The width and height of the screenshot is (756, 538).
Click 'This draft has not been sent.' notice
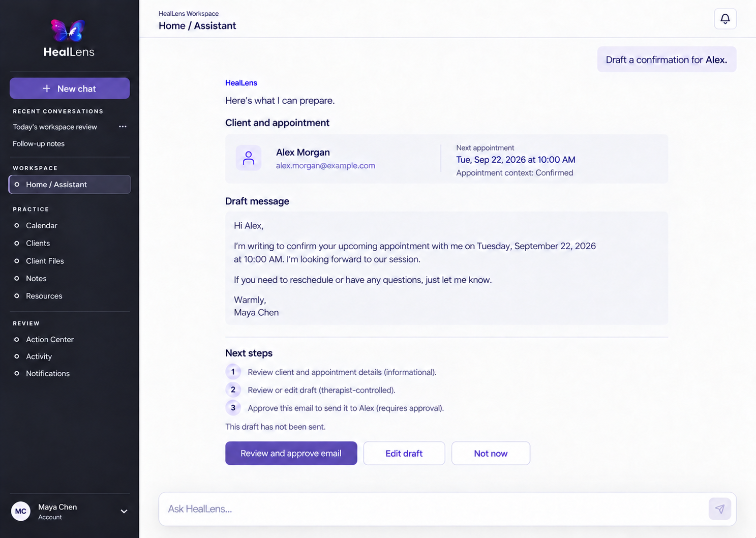click(276, 427)
